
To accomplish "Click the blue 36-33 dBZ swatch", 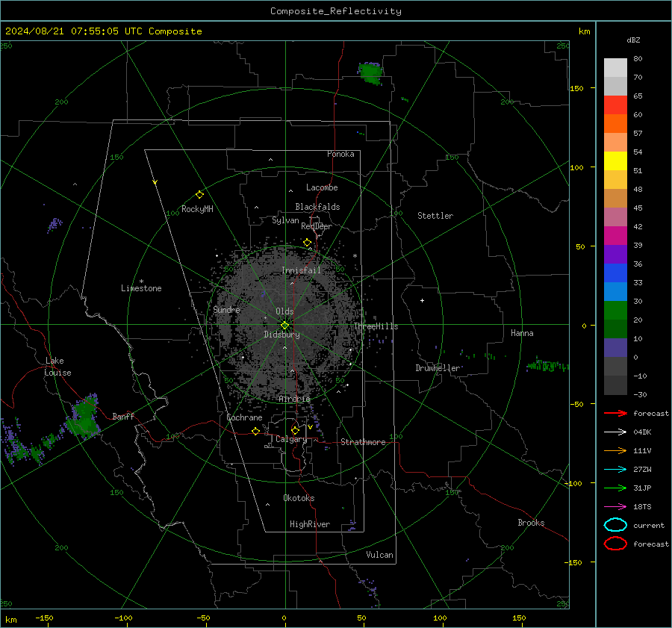I will click(x=615, y=273).
